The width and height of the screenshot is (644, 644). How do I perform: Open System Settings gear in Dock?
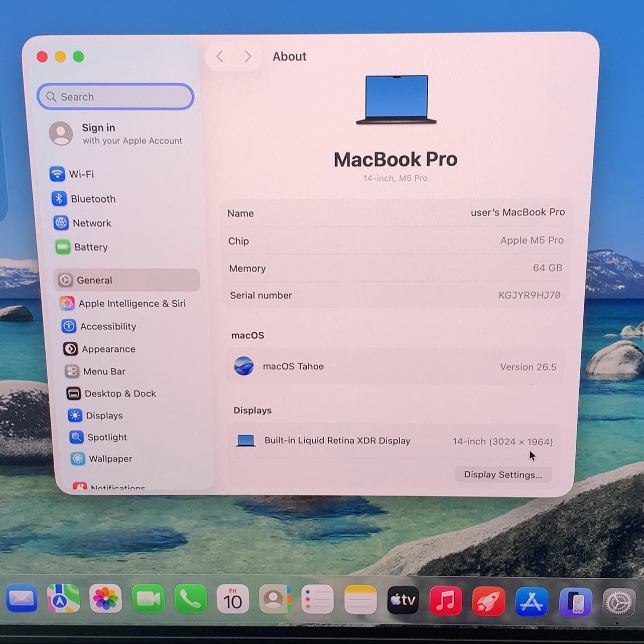click(x=618, y=602)
